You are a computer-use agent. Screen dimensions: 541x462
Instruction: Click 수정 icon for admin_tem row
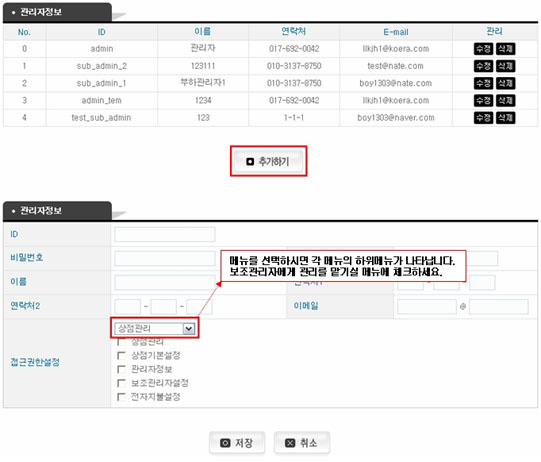click(x=483, y=100)
